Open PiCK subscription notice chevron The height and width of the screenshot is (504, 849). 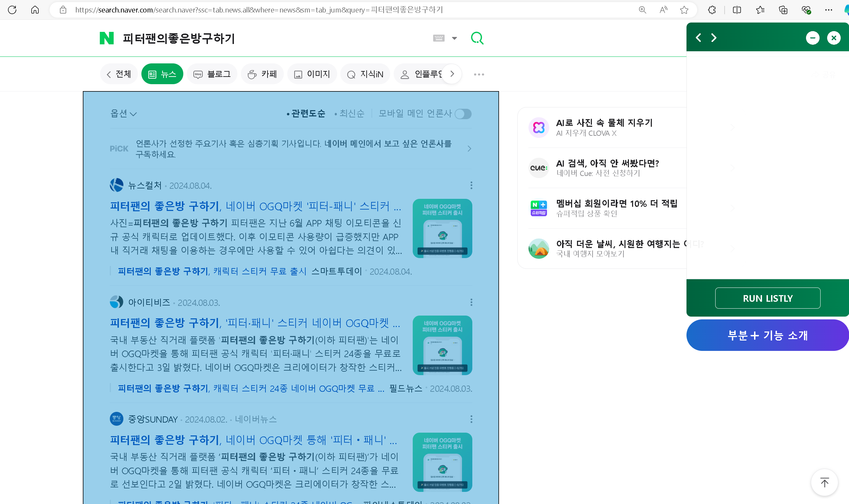coord(469,149)
